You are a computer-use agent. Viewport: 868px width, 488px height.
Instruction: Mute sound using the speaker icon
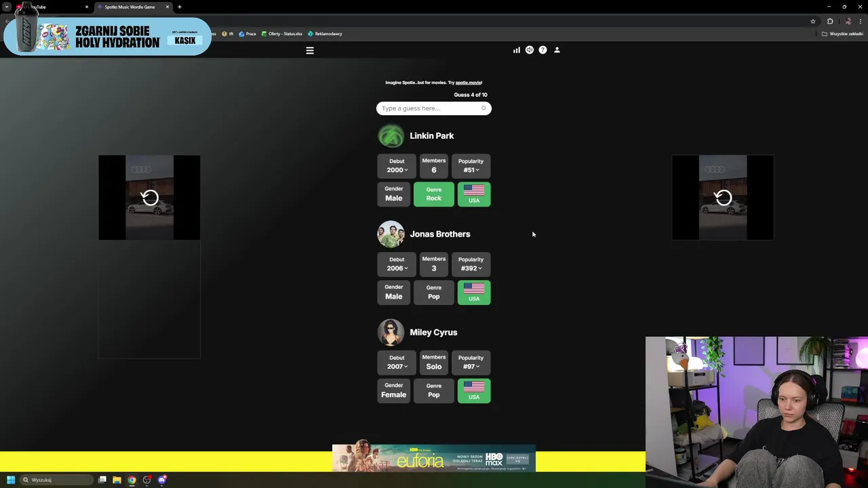pyautogui.click(x=530, y=50)
